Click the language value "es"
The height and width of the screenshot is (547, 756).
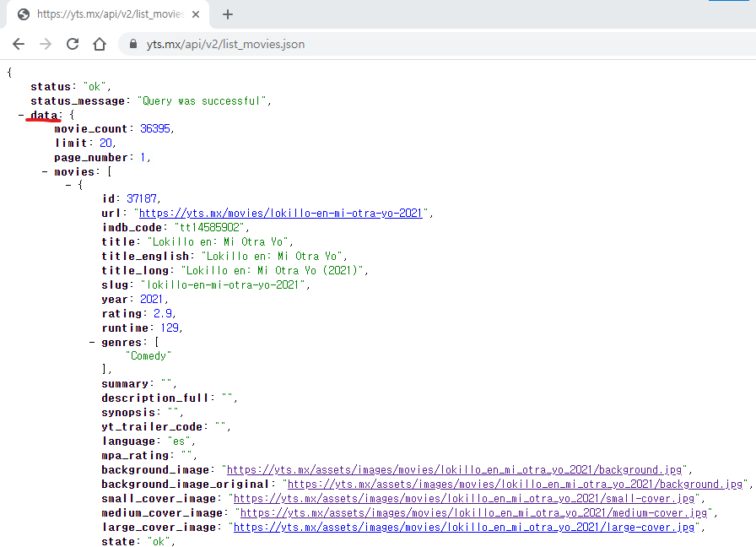point(179,441)
